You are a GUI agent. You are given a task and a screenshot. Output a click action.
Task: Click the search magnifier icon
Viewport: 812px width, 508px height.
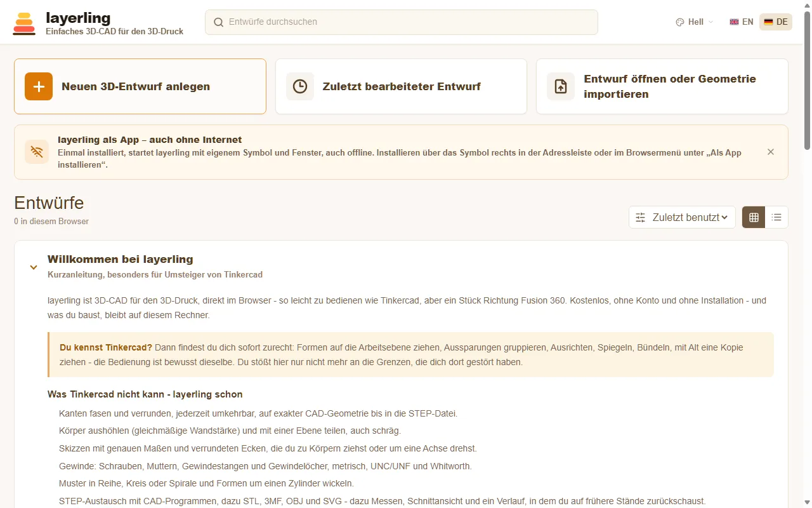pos(218,22)
